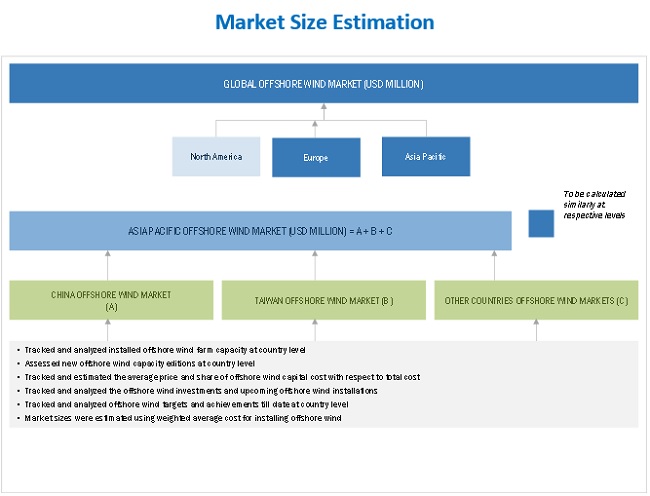Click the North America region box
650x496 pixels.
(x=216, y=157)
